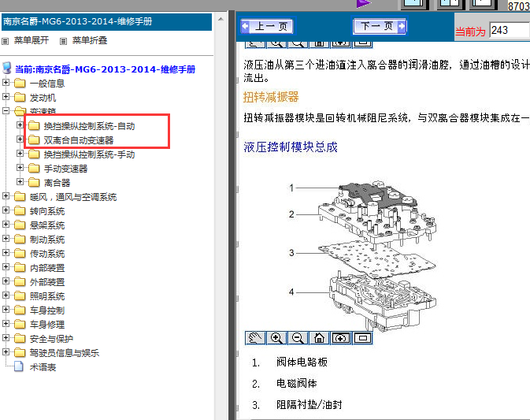Expand the 一般信息 tree node
Viewport: 530px width, 420px height.
(6, 83)
